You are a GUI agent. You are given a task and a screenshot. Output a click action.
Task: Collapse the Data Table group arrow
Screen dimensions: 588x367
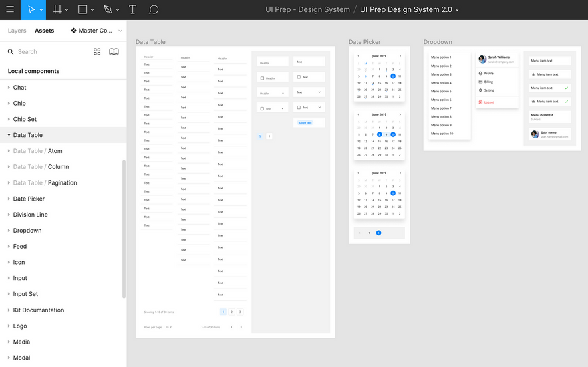(x=9, y=135)
